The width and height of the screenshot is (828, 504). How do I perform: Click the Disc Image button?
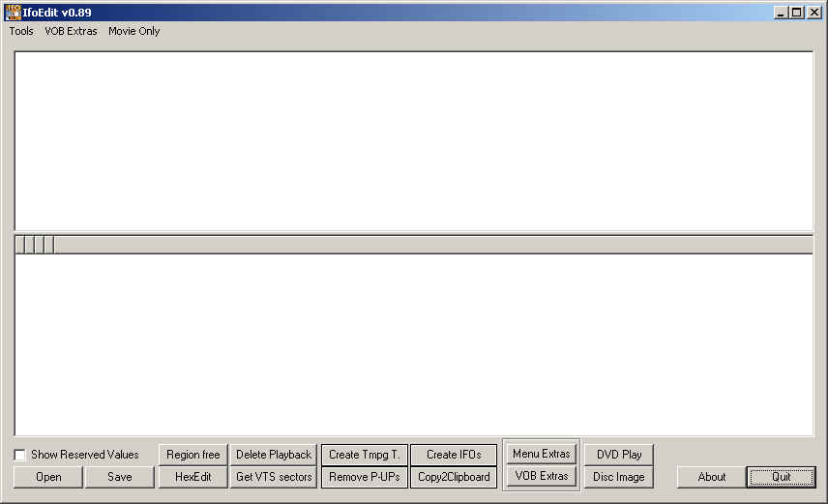(619, 477)
